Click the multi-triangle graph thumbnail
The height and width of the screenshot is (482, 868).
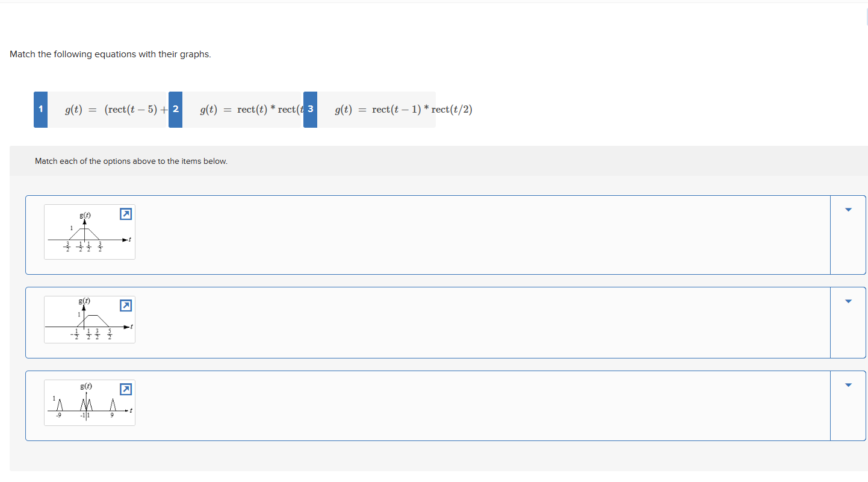pos(90,402)
